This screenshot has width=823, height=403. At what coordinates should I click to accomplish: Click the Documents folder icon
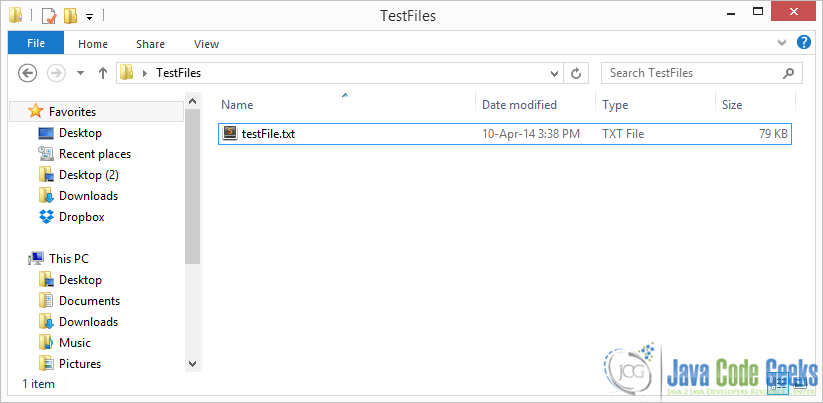click(x=47, y=301)
